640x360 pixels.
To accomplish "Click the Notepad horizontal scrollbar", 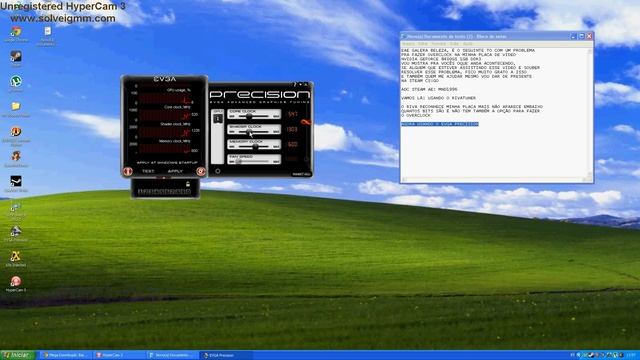I will [x=494, y=180].
